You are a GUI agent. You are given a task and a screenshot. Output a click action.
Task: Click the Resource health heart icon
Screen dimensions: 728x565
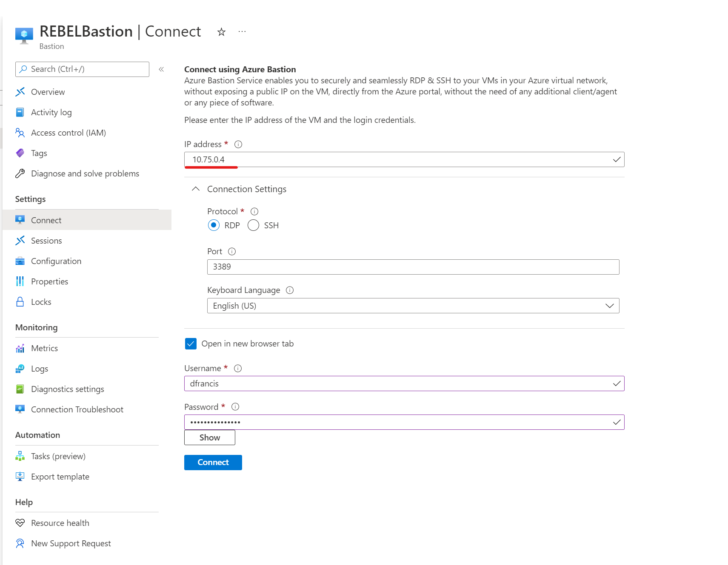[20, 523]
